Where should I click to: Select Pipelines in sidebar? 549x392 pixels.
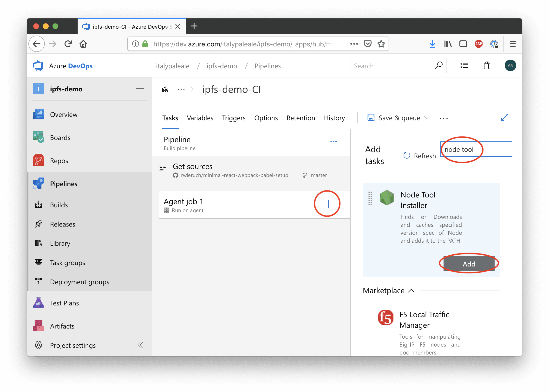click(89, 184)
